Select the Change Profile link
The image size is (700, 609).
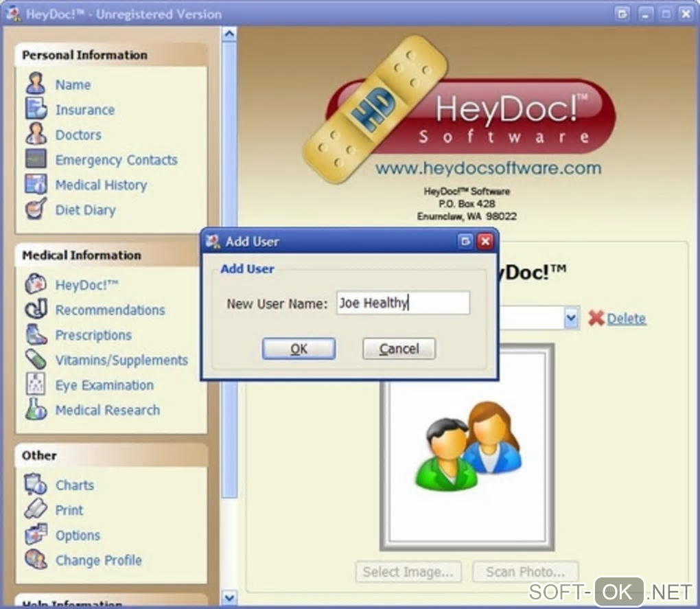coord(98,560)
